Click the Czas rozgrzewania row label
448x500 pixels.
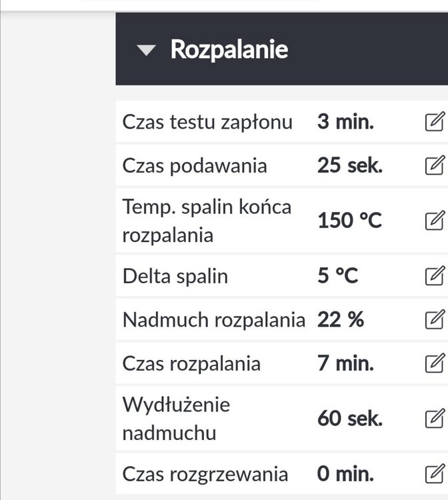point(205,474)
